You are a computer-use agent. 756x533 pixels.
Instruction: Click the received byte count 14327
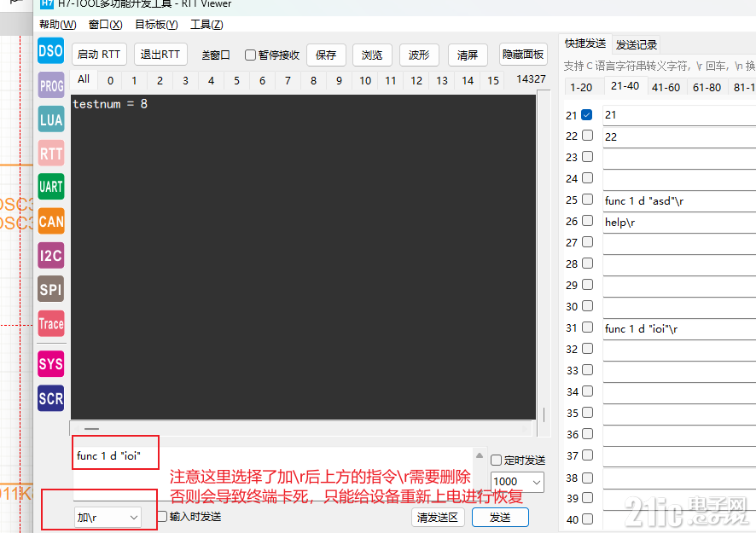(x=531, y=79)
